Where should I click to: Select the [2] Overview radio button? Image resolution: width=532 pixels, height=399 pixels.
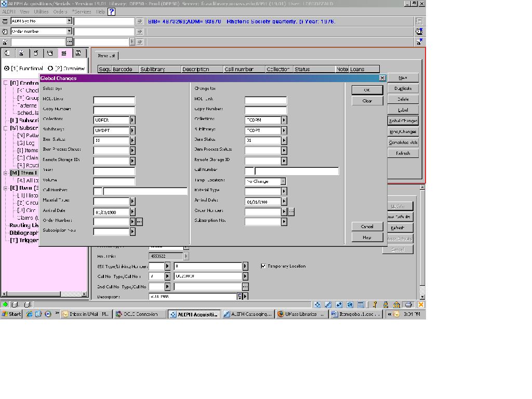pyautogui.click(x=50, y=68)
